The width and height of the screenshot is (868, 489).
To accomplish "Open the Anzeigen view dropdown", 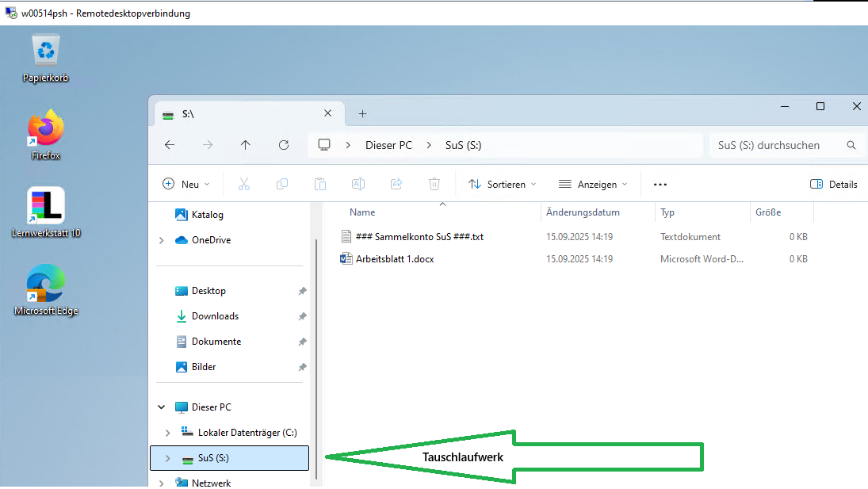I will coord(593,184).
